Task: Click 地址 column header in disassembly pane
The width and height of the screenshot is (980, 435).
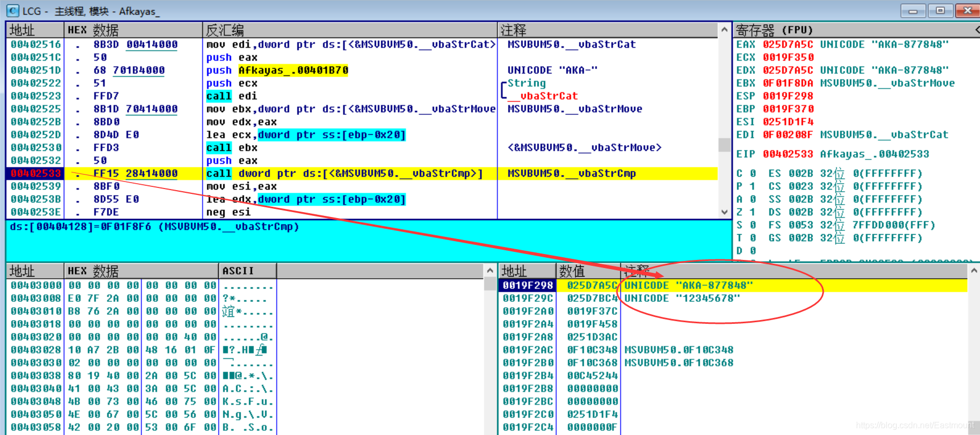Action: [35, 30]
